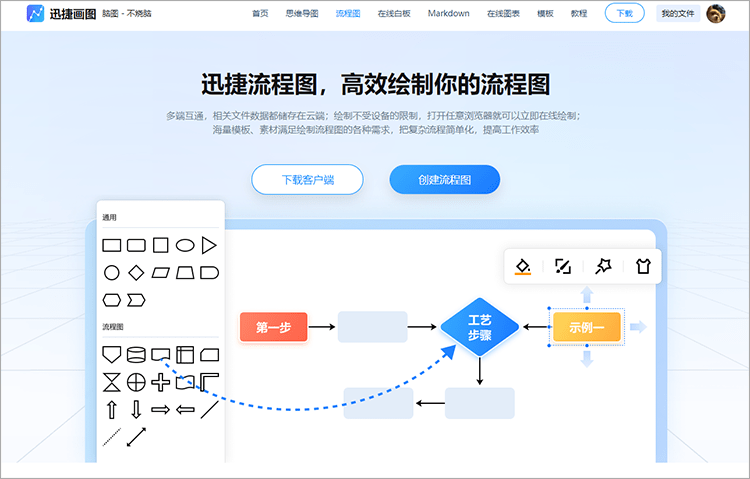Switch to the 流程图 tab

(348, 14)
